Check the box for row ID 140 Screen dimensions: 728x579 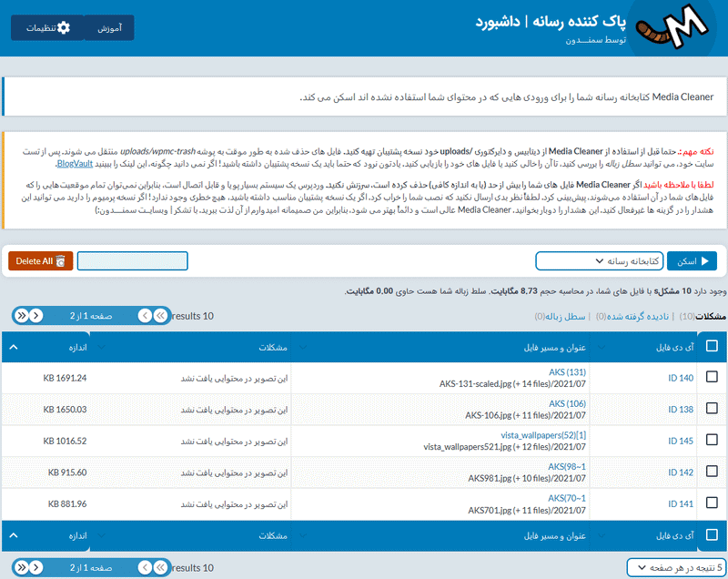coord(712,377)
